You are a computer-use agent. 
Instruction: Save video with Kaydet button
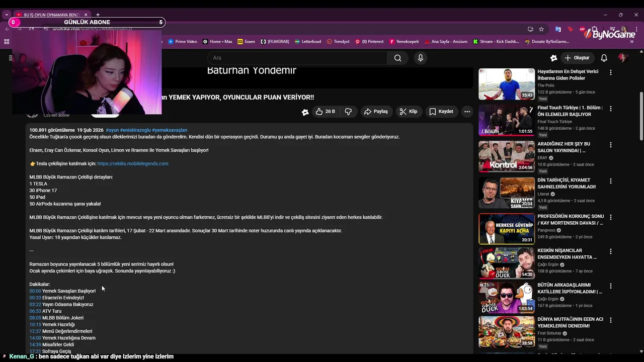(x=441, y=112)
